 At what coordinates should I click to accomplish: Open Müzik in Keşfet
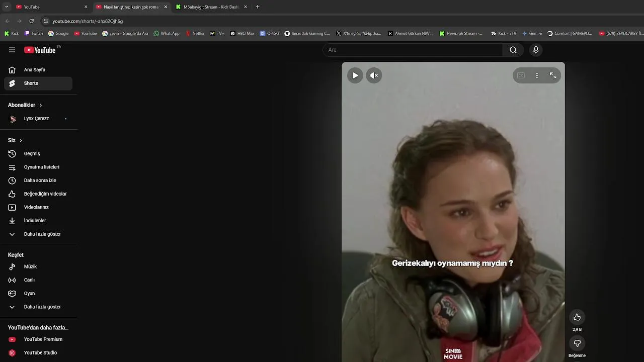[38, 266]
